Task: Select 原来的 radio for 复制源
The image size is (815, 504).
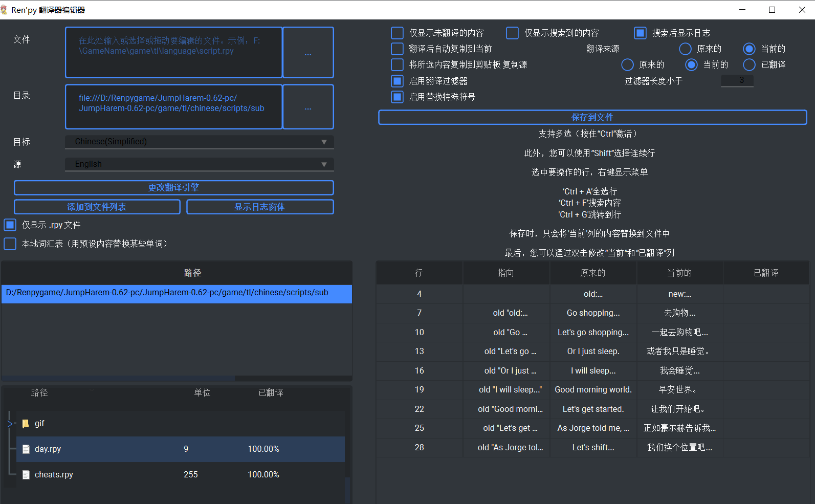Action: click(x=627, y=64)
